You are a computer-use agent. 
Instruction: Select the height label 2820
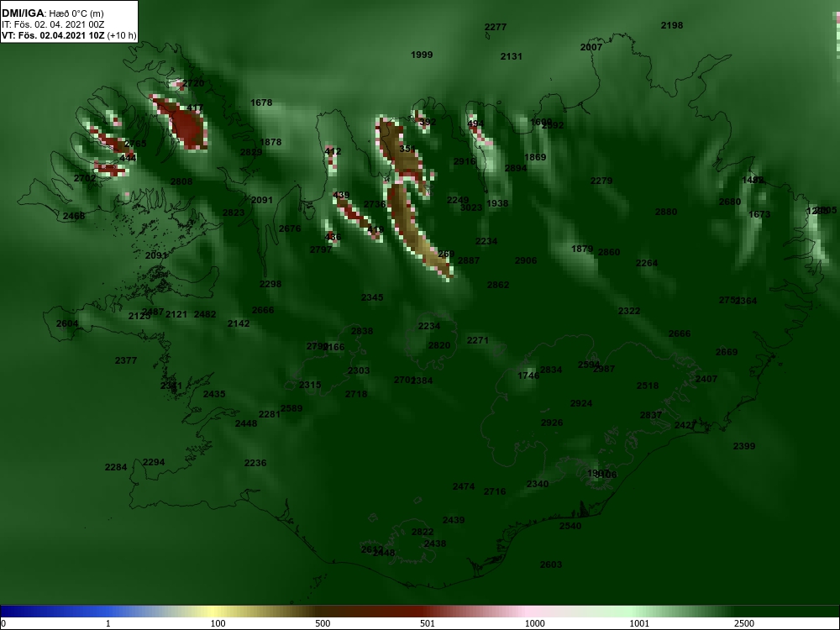[x=439, y=345]
